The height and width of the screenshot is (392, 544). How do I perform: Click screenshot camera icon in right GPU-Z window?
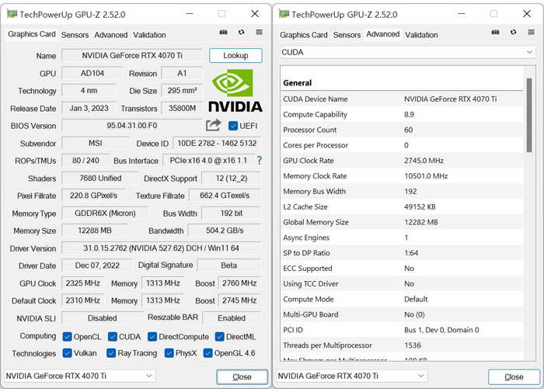tap(496, 33)
